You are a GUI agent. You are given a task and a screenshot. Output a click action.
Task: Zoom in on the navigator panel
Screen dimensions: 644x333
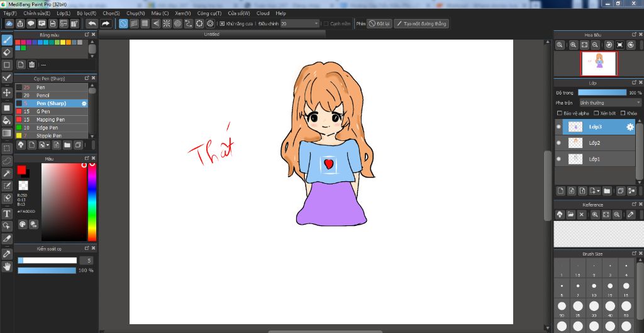574,45
